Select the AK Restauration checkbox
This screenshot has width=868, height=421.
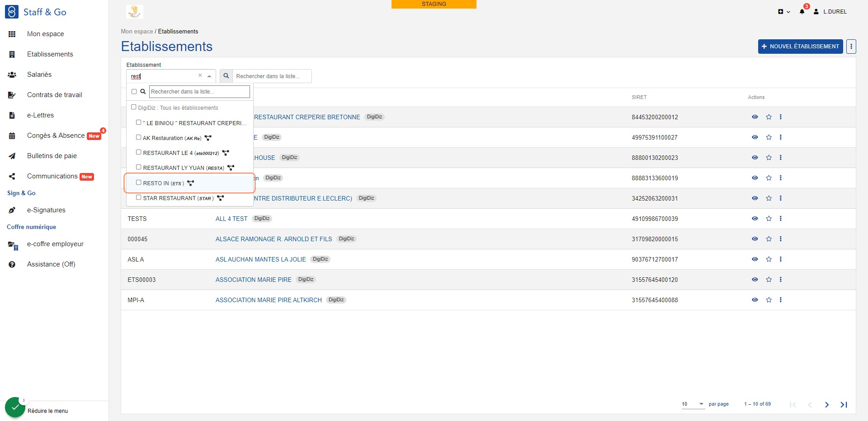(x=139, y=137)
